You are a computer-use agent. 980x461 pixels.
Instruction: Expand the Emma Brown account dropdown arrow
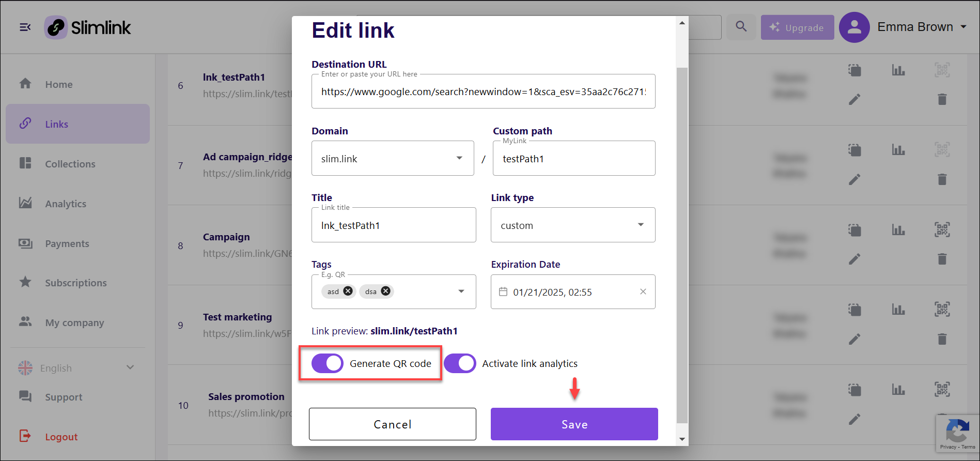pyautogui.click(x=963, y=27)
